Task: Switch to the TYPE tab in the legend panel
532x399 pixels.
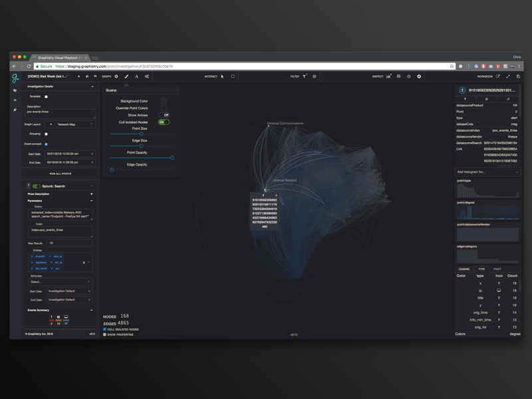Action: [481, 269]
